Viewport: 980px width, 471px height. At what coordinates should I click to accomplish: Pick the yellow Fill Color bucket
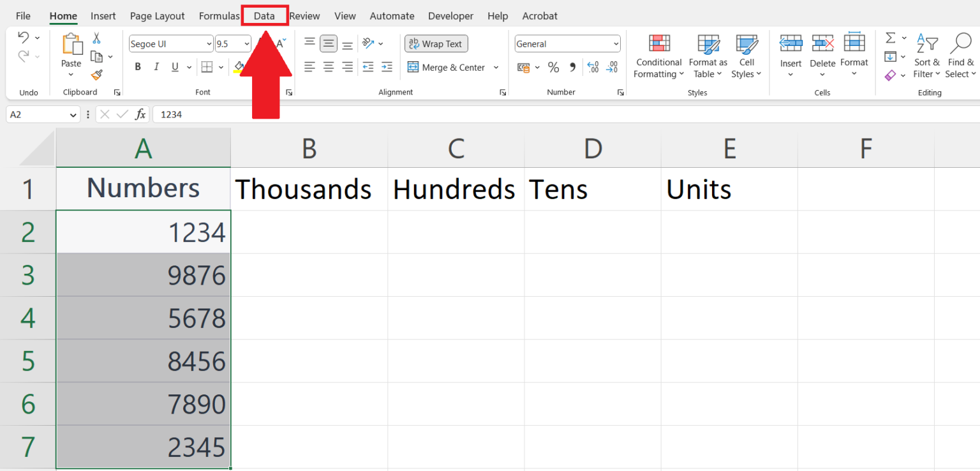pos(239,67)
